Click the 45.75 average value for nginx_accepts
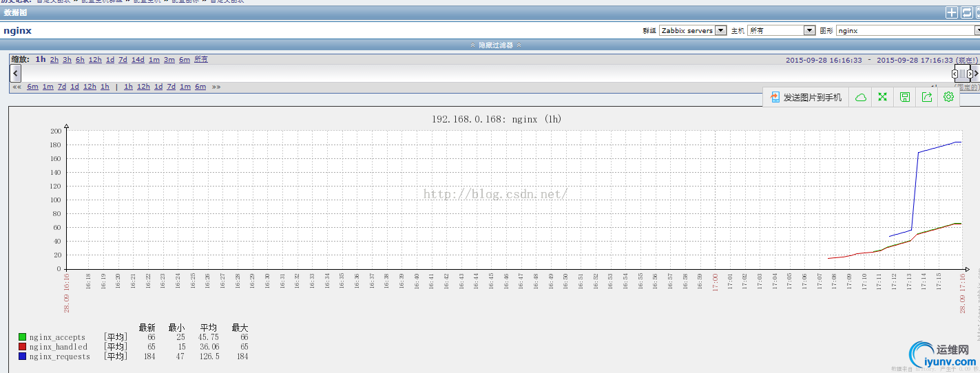 (x=209, y=337)
